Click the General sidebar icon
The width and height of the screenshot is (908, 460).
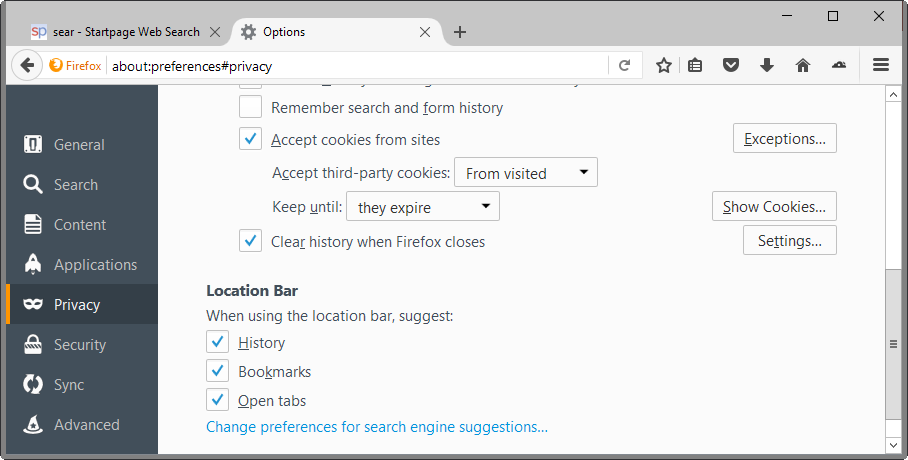click(x=33, y=144)
